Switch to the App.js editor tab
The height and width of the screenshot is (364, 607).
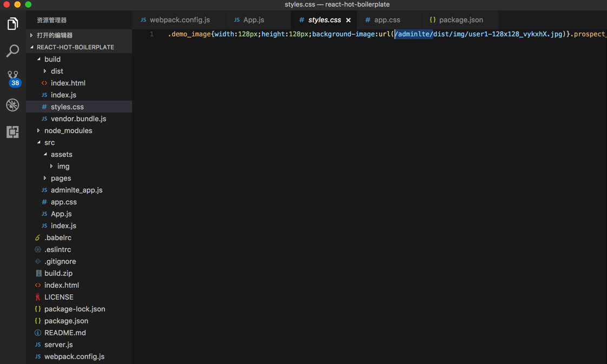(258, 19)
